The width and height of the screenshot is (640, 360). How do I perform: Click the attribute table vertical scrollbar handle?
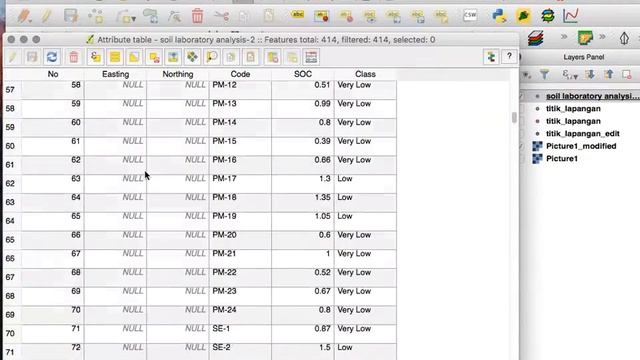(514, 118)
